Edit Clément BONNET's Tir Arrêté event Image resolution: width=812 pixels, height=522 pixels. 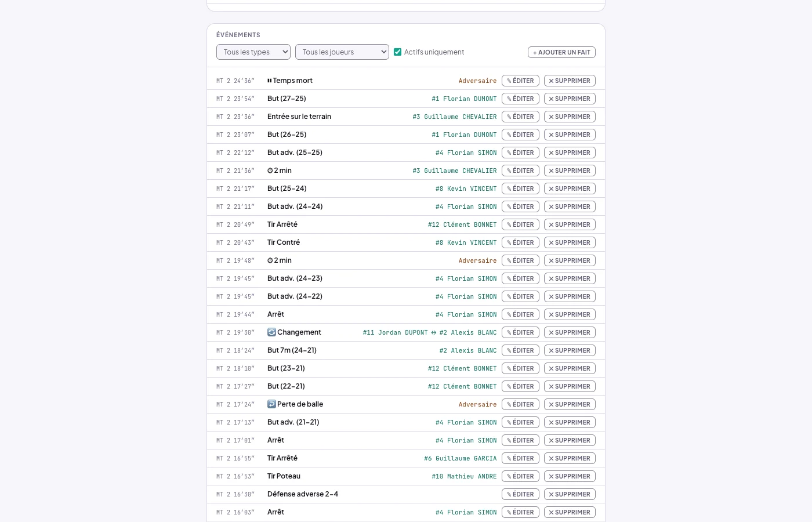tap(521, 224)
